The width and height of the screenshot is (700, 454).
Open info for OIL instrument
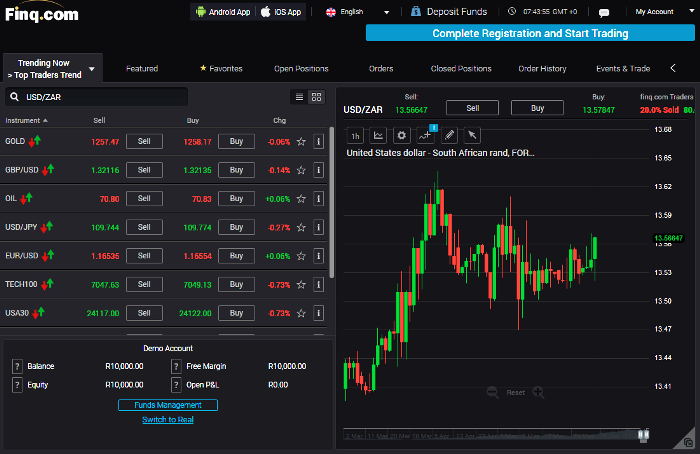[x=318, y=199]
